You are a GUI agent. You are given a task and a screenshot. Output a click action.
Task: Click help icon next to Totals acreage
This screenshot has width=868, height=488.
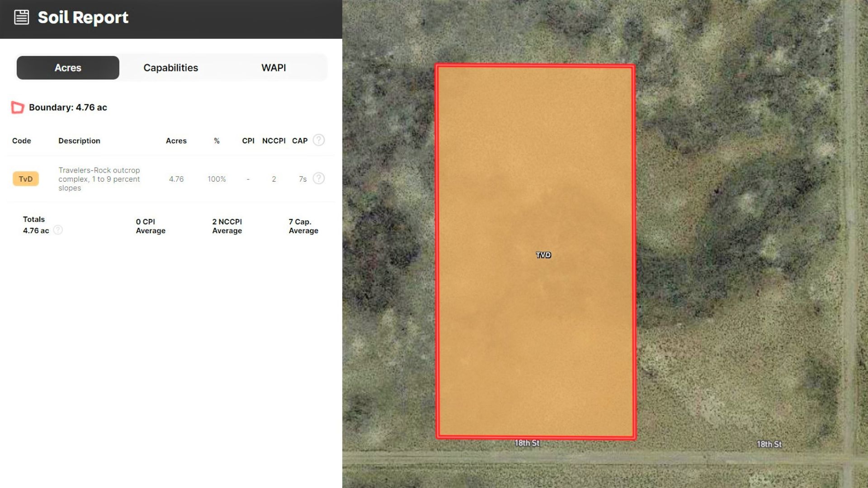pos(58,230)
